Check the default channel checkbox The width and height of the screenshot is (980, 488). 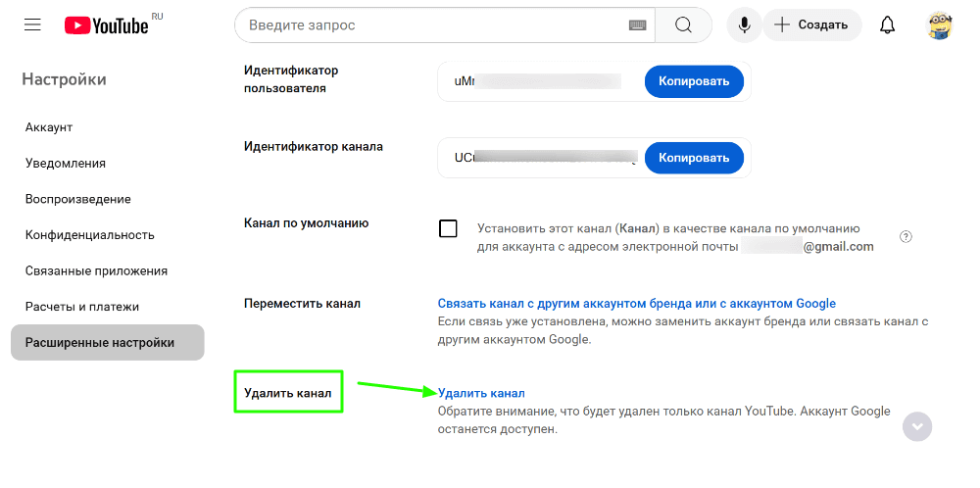448,228
